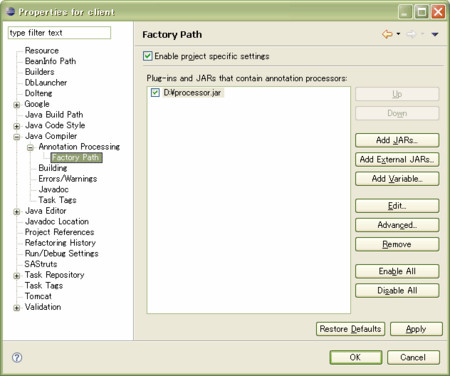The width and height of the screenshot is (450, 376).
Task: Click Remove button
Action: pyautogui.click(x=397, y=244)
